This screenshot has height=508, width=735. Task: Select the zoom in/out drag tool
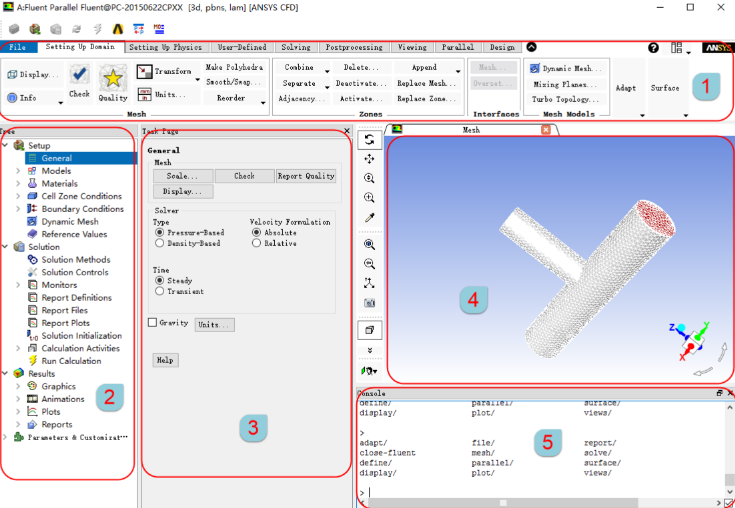pos(369,178)
